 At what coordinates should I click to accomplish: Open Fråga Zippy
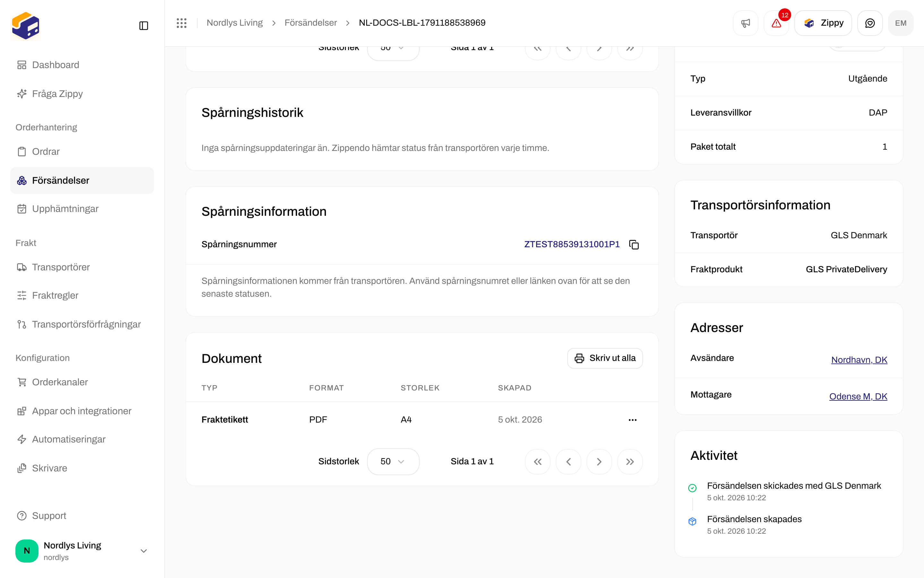pyautogui.click(x=82, y=94)
